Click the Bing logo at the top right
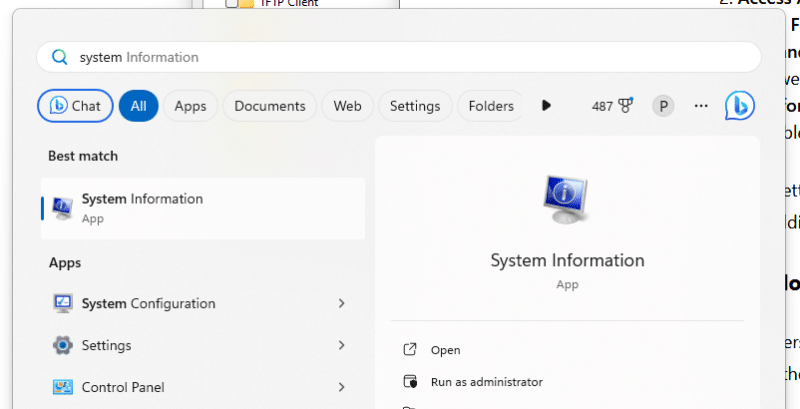800x409 pixels. [x=739, y=105]
